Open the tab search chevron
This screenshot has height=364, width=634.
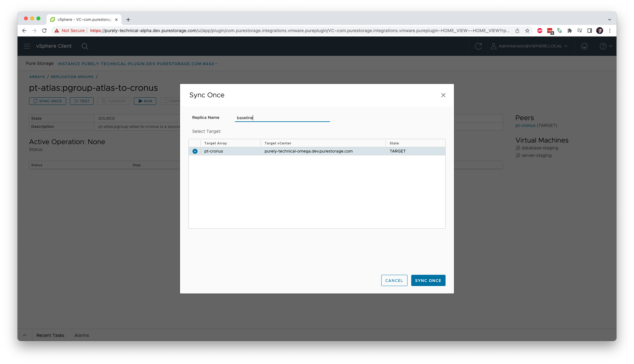pyautogui.click(x=609, y=20)
